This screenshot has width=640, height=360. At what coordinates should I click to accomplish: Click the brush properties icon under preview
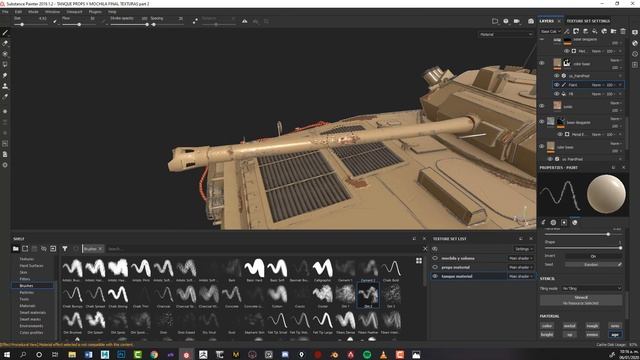(x=543, y=222)
